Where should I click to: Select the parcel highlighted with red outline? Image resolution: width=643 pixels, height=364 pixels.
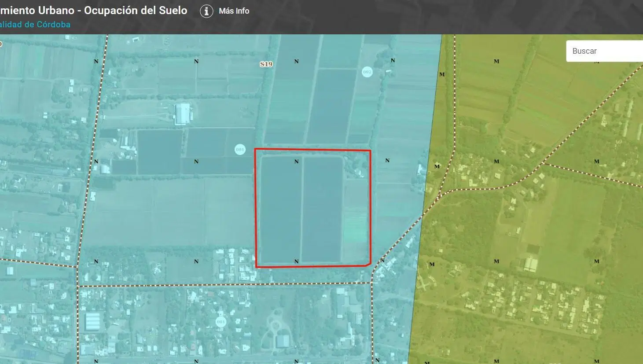[313, 208]
